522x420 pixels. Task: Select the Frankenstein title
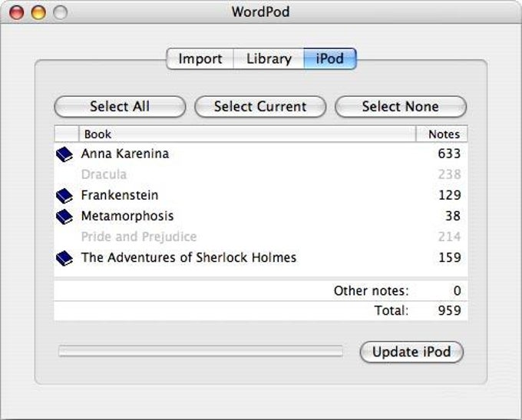point(120,195)
